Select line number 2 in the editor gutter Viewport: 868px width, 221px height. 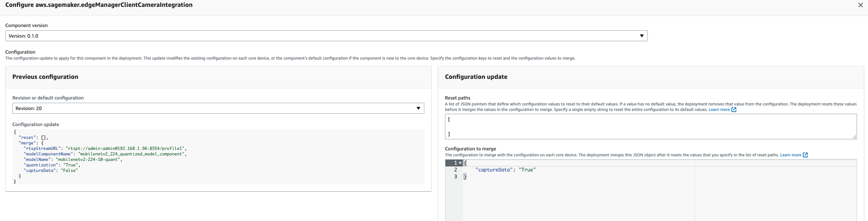pos(456,170)
